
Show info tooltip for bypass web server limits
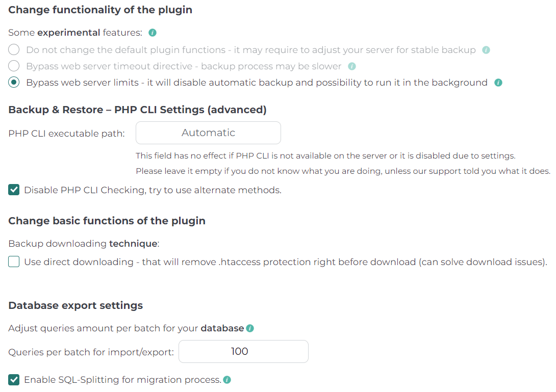[498, 83]
